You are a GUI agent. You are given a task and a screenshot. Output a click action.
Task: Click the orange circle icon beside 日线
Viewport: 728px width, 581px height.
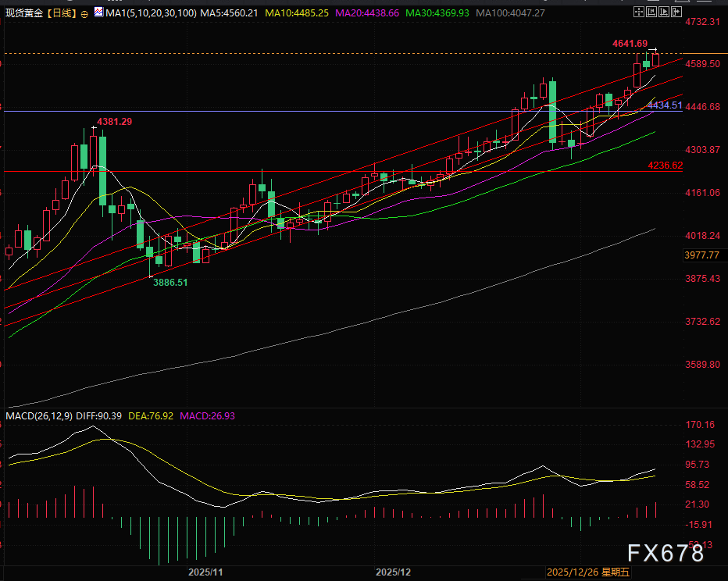click(84, 14)
